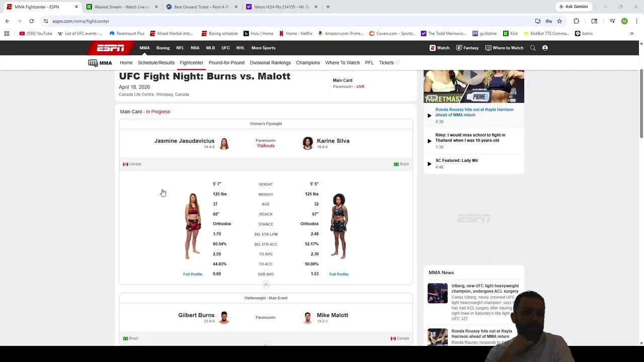The image size is (644, 362).
Task: Open Jasmine Jasudavicius full profile
Action: tap(193, 274)
